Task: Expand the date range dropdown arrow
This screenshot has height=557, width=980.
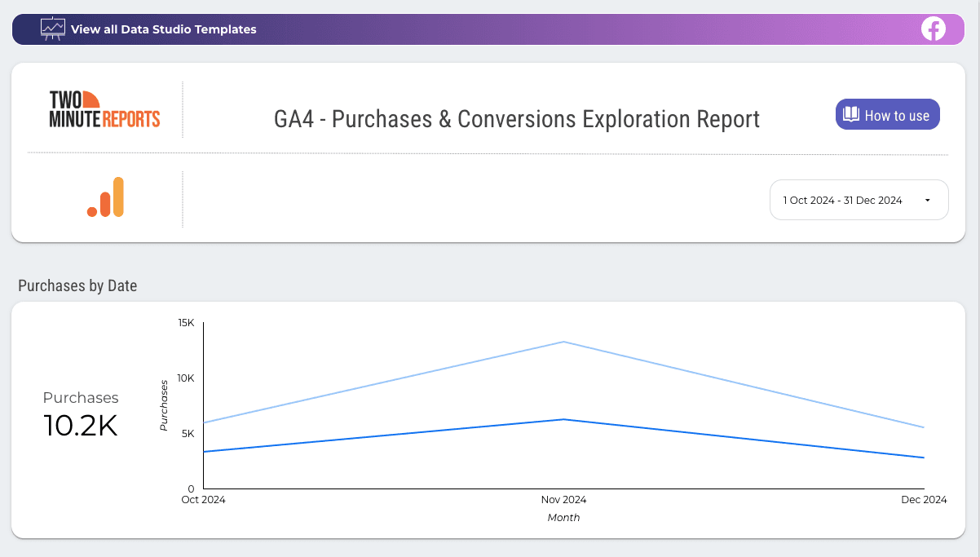Action: (x=927, y=200)
